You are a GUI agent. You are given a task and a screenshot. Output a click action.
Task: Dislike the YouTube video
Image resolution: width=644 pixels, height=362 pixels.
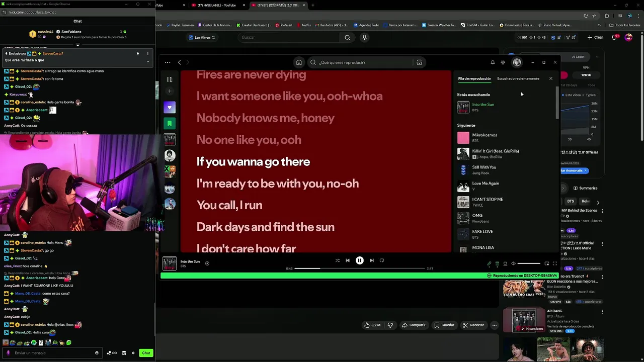pos(390,325)
